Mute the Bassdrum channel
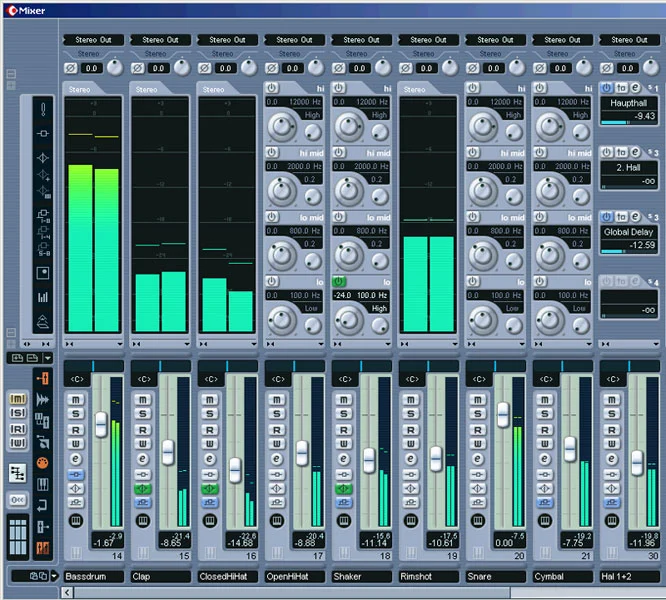This screenshot has width=666, height=600. point(74,401)
